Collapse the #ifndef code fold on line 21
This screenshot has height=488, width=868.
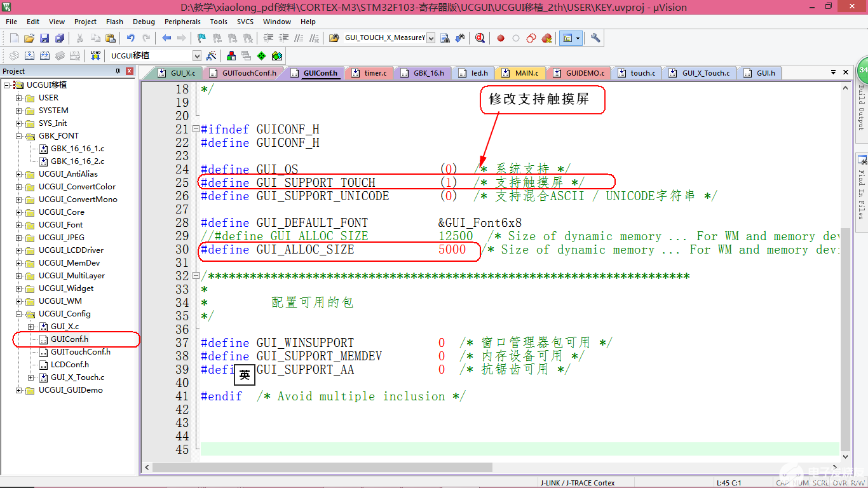[196, 129]
